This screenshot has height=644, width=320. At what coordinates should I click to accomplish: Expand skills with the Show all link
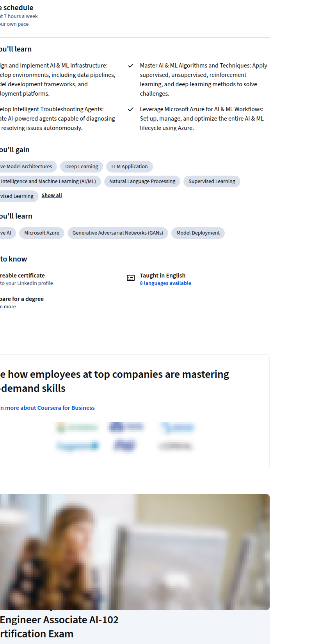(52, 196)
